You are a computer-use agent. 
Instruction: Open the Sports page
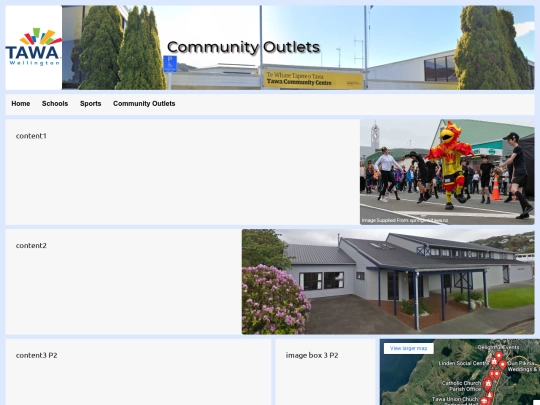tap(91, 104)
